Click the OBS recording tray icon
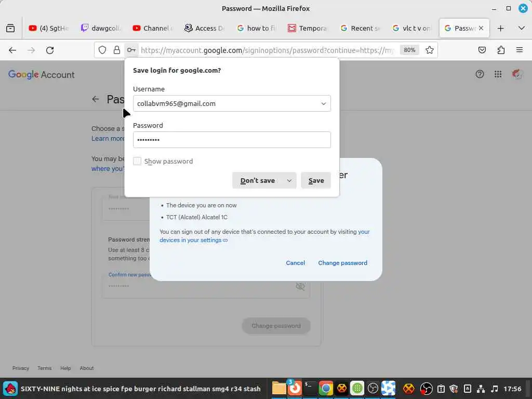The width and height of the screenshot is (532, 399). [x=426, y=389]
